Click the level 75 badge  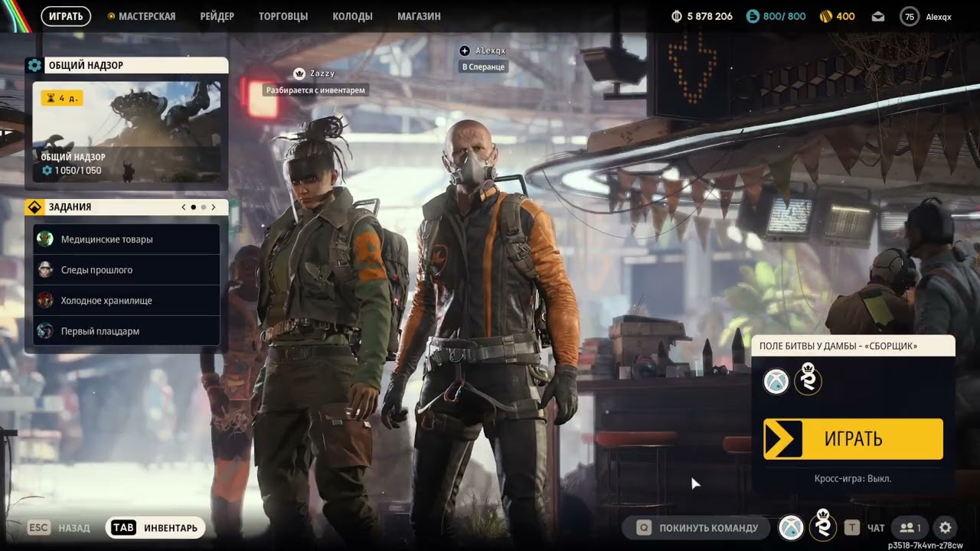(x=910, y=16)
